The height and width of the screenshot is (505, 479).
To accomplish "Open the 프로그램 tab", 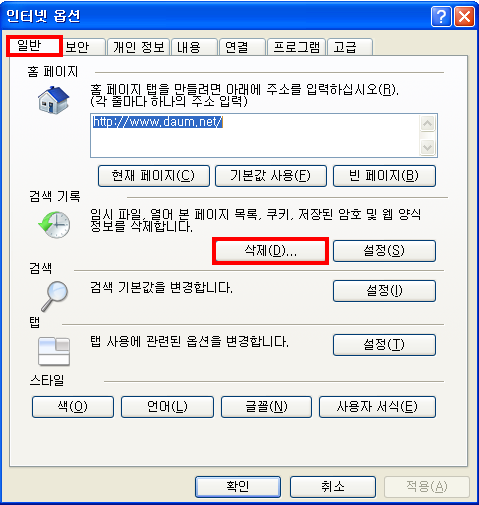I will point(296,47).
